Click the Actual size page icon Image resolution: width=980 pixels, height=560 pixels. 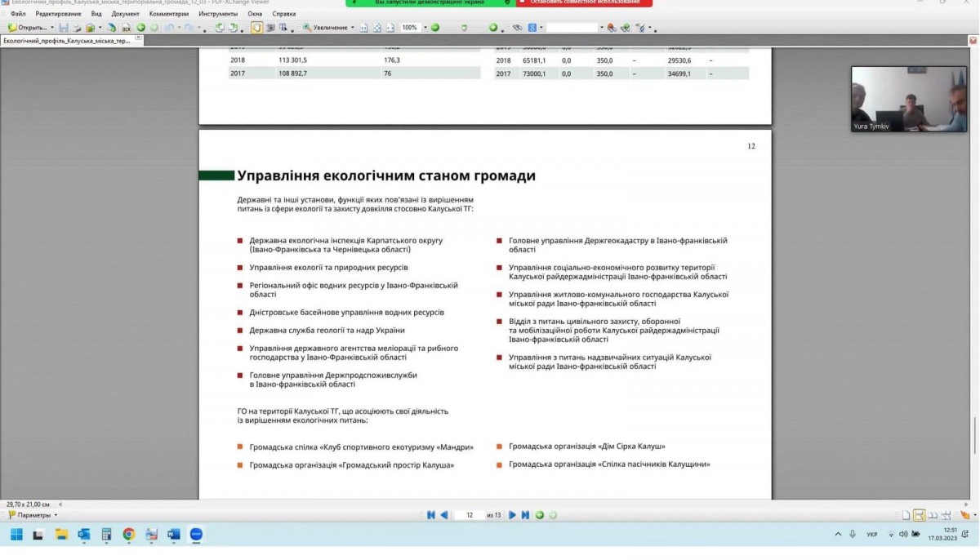click(x=363, y=28)
